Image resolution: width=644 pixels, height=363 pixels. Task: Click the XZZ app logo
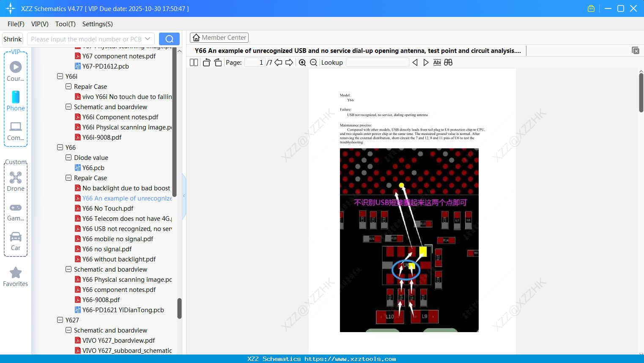coord(11,8)
